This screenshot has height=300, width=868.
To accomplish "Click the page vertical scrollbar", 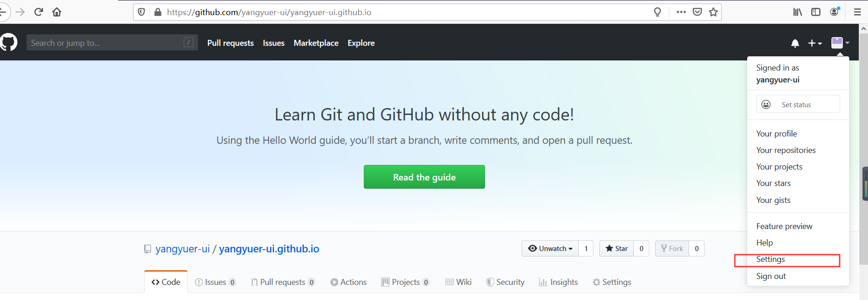I will click(x=864, y=149).
